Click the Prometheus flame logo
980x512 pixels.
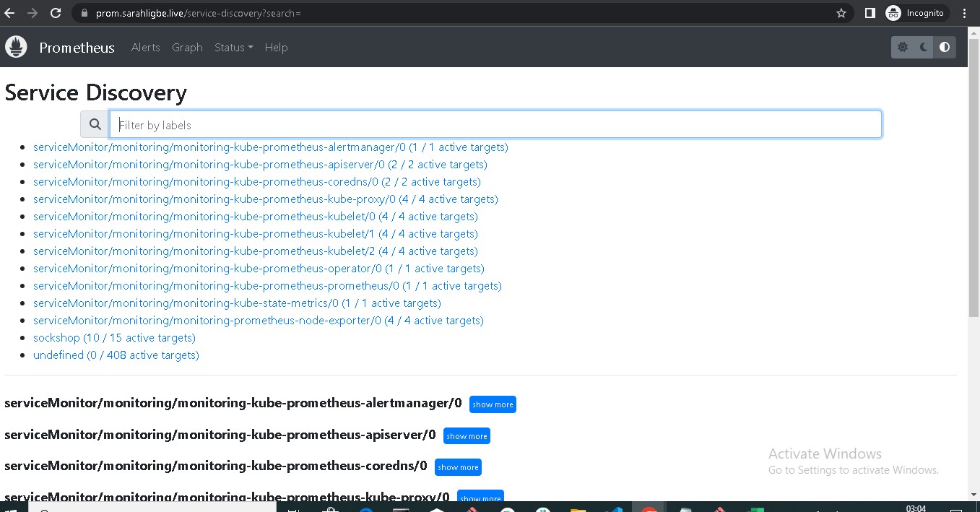[16, 47]
